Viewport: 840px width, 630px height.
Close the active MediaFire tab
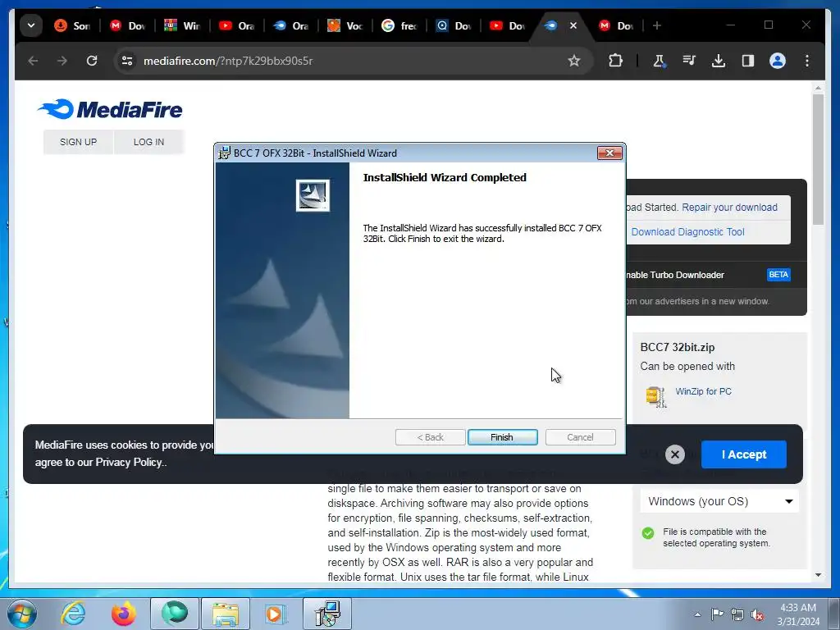tap(573, 25)
